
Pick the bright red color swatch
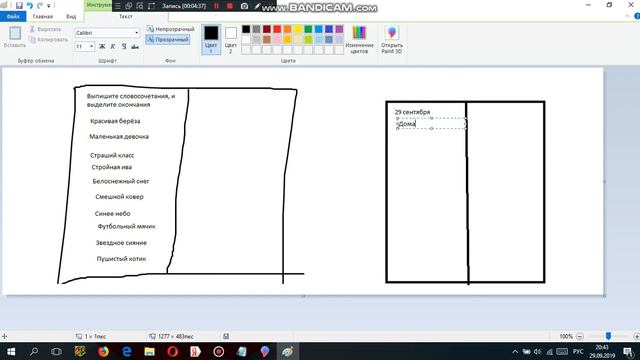pyautogui.click(x=277, y=29)
